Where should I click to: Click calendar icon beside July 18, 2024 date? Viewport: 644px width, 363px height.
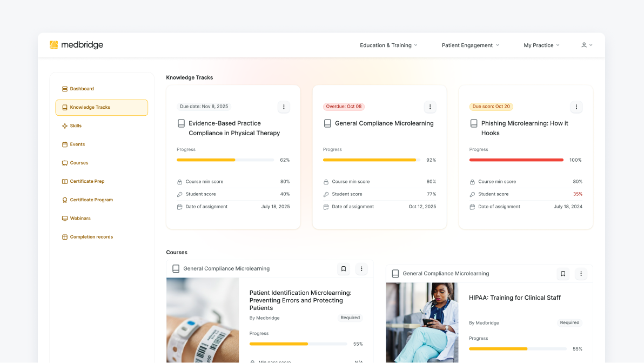tap(472, 207)
